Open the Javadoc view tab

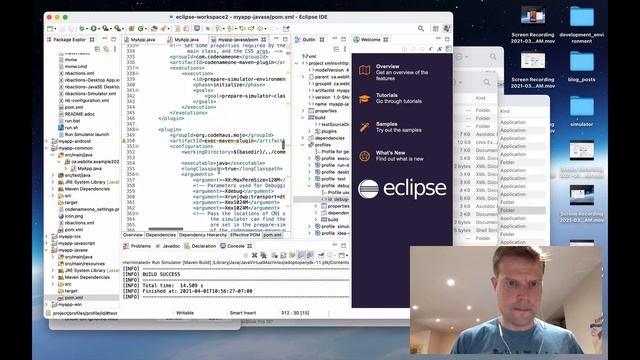168,246
